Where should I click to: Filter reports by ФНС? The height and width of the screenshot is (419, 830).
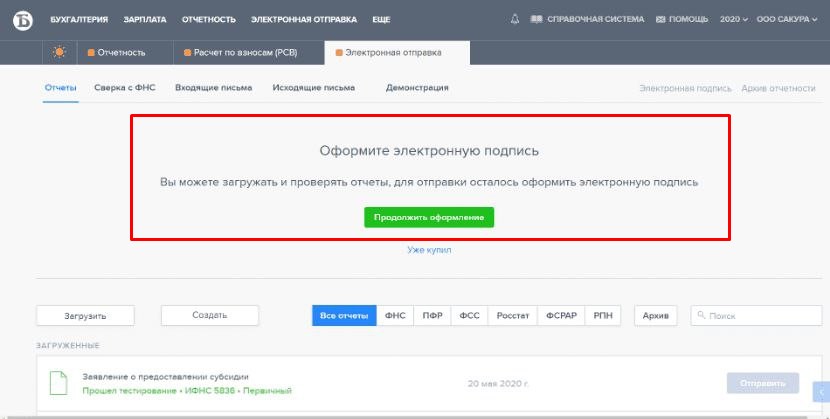[395, 315]
